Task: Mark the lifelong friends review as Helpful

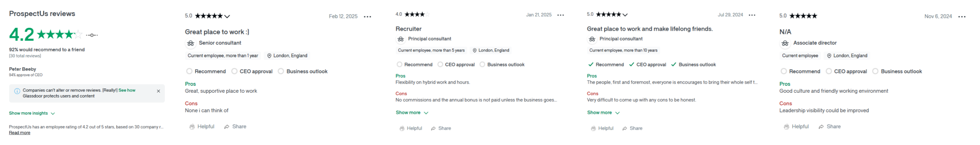Action: pyautogui.click(x=602, y=128)
